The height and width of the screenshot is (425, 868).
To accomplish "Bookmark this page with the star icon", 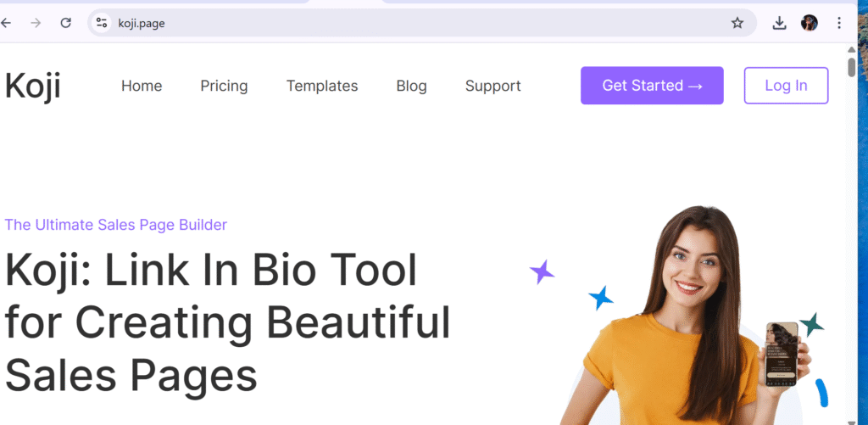I will point(737,23).
